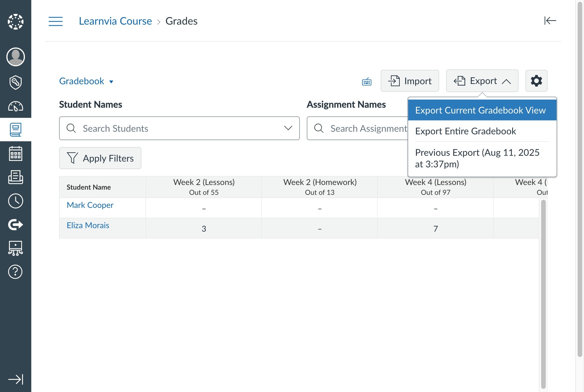Screen dimensions: 584x392
Task: Click the Apply Filters button
Action: click(x=100, y=158)
